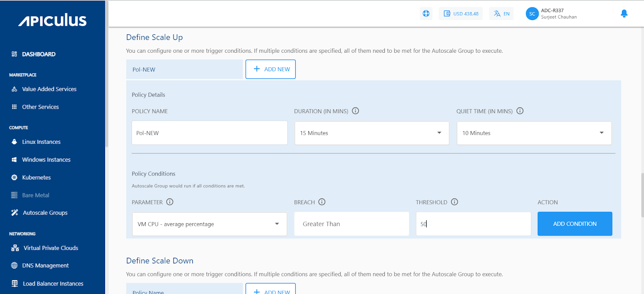Click the USD 438.48 wallet balance
This screenshot has width=644, height=294.
[x=461, y=14]
